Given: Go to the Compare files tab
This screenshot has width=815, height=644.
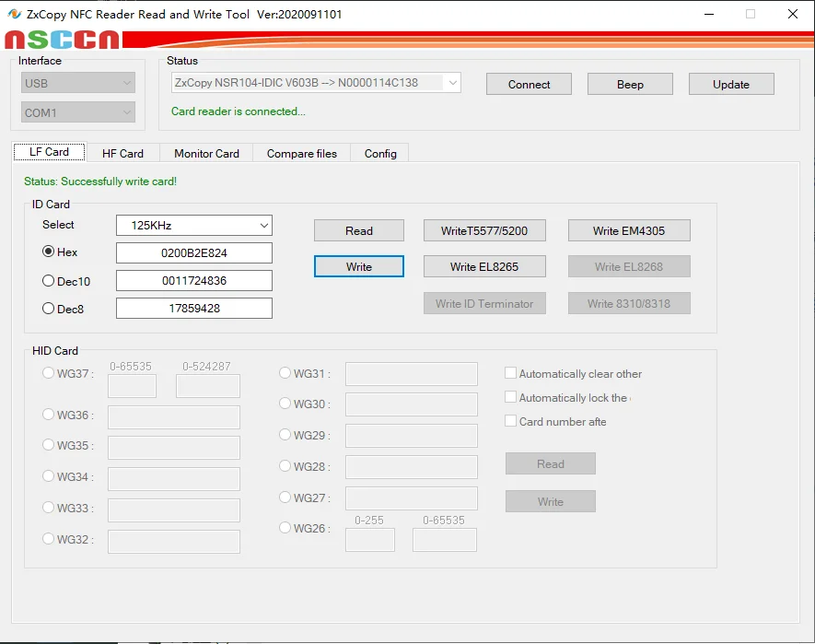Looking at the screenshot, I should click(301, 153).
